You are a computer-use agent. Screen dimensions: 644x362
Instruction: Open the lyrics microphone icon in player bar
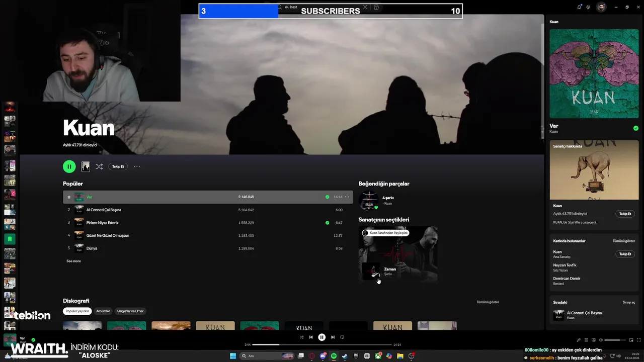pyautogui.click(x=579, y=340)
